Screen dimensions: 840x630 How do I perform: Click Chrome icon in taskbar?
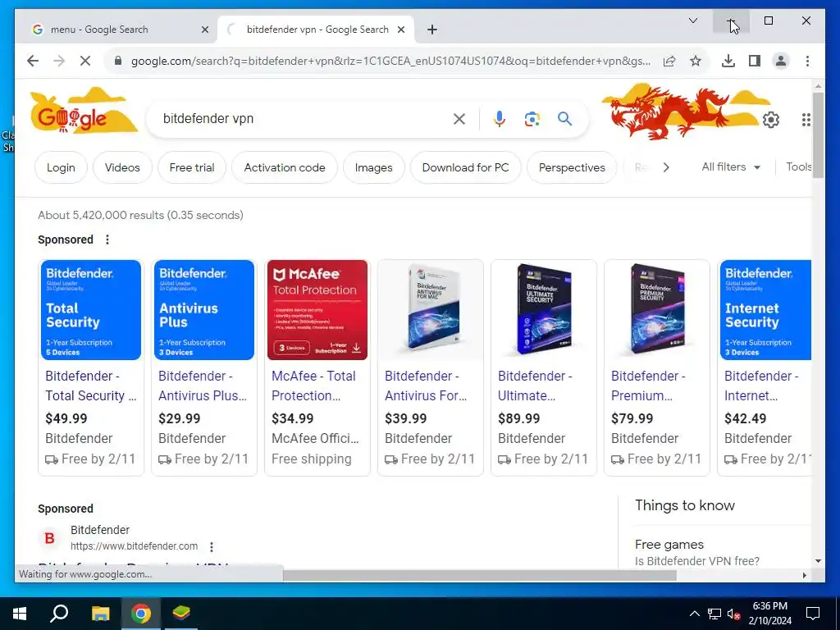(141, 614)
